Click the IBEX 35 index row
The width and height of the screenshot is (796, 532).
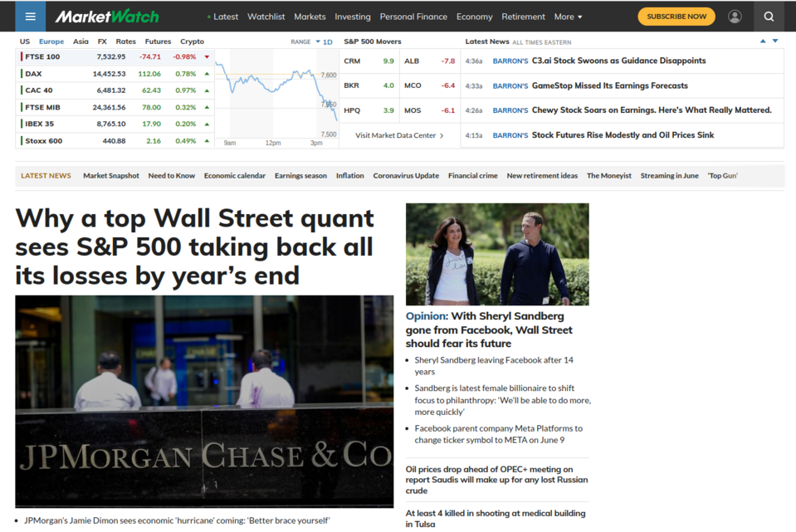pos(115,124)
